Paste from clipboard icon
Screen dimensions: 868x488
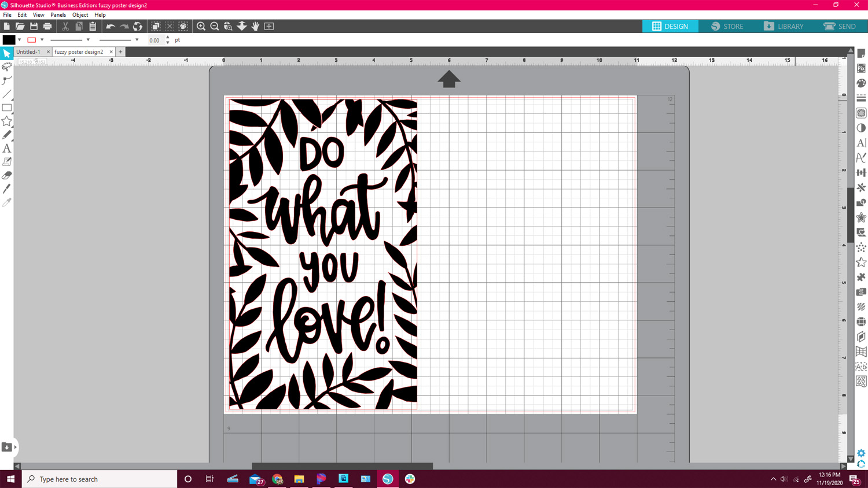coord(93,26)
